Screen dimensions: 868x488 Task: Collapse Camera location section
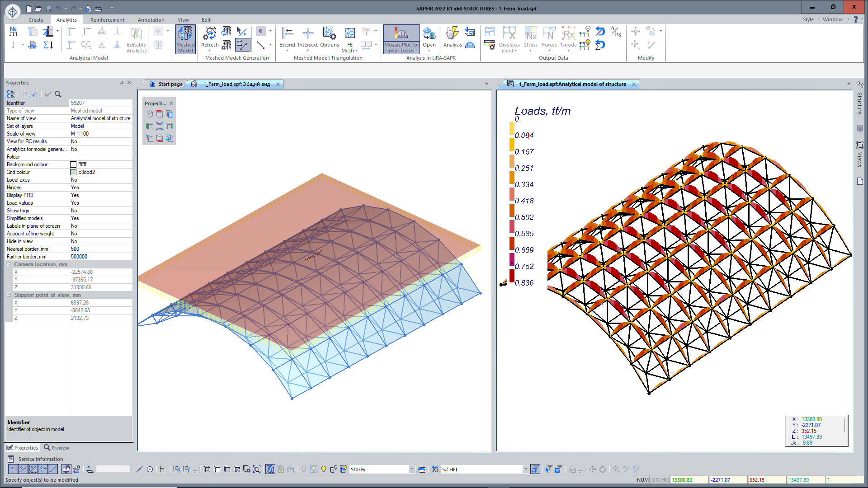tap(9, 264)
